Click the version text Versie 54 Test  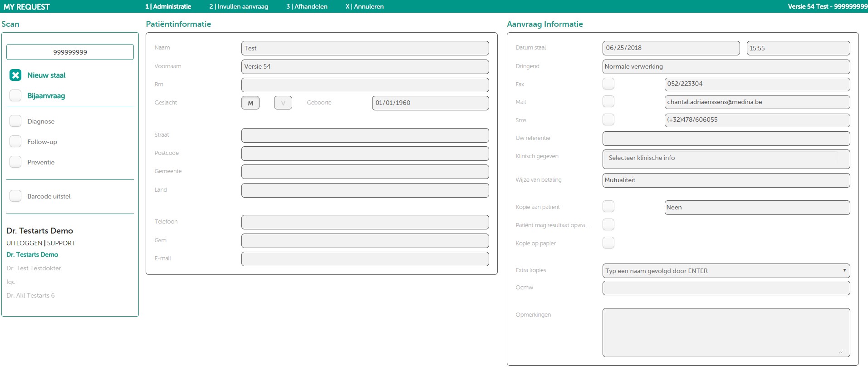click(x=808, y=6)
